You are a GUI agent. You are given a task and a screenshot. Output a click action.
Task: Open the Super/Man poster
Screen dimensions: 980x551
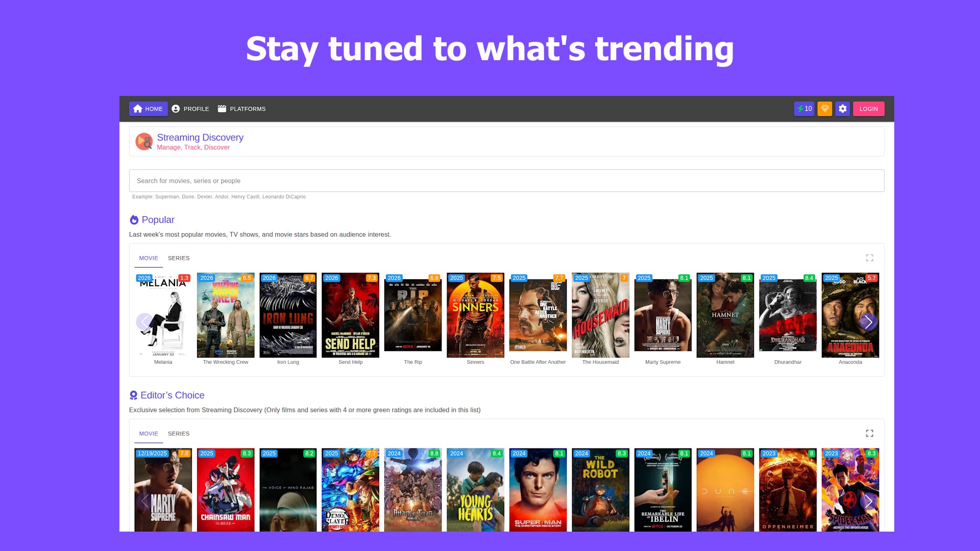[538, 490]
